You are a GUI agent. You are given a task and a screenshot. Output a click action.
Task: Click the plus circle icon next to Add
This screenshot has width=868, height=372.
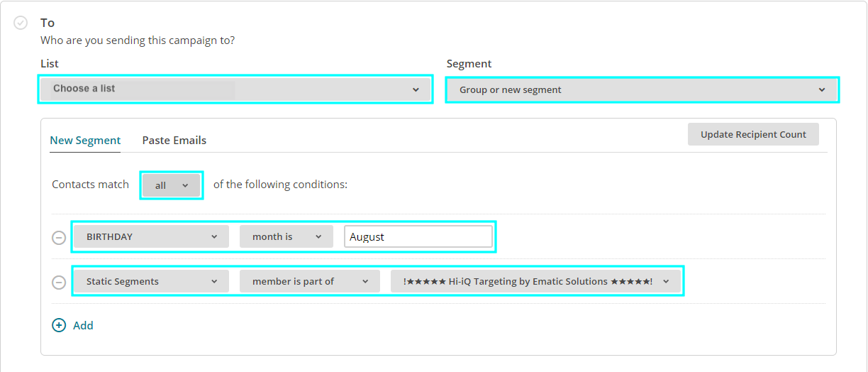pos(59,325)
